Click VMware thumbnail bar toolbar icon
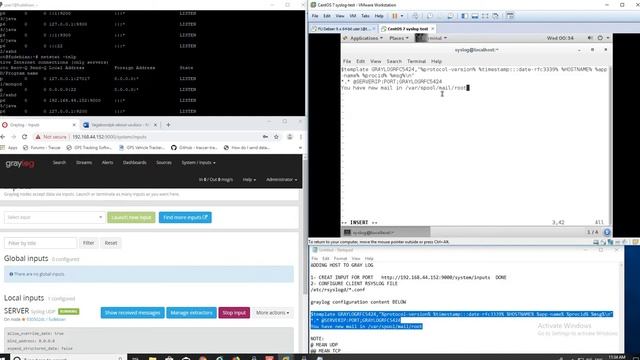The image size is (640, 360). click(475, 16)
